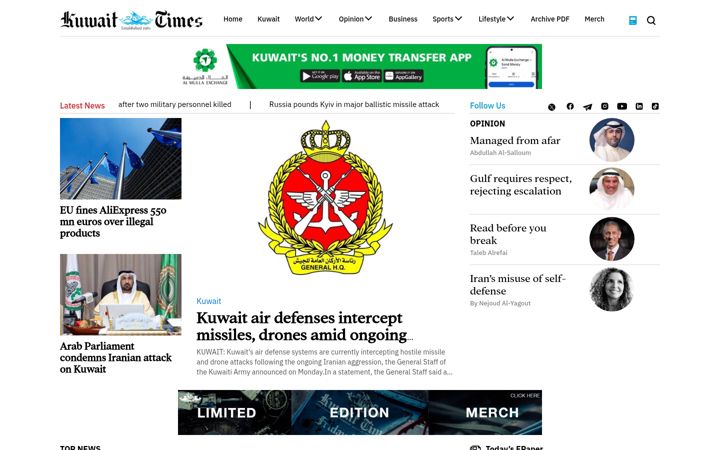Click Nejoud Al-Yagout's portrait photo
Image resolution: width=720 pixels, height=450 pixels.
(612, 289)
